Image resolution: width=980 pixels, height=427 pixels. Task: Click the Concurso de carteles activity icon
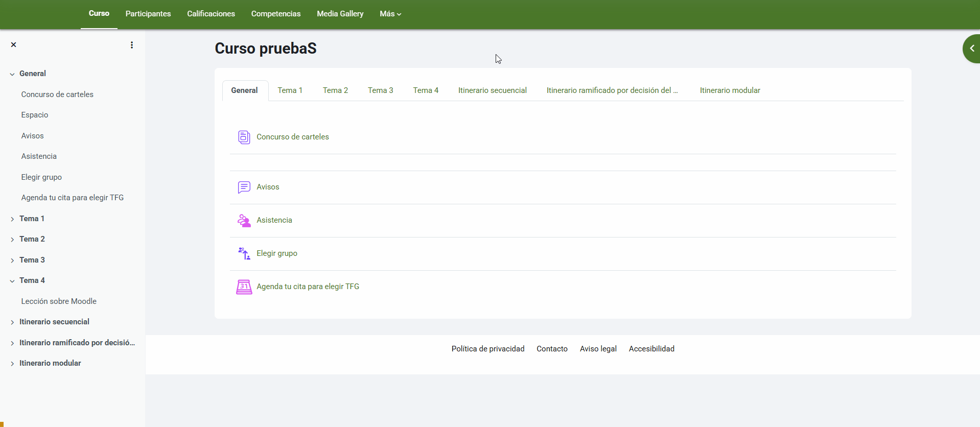244,137
